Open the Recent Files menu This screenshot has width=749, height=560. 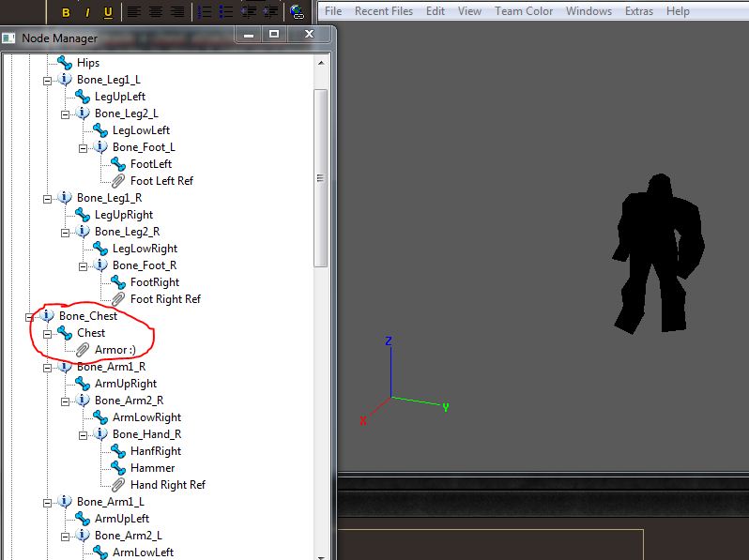point(384,11)
